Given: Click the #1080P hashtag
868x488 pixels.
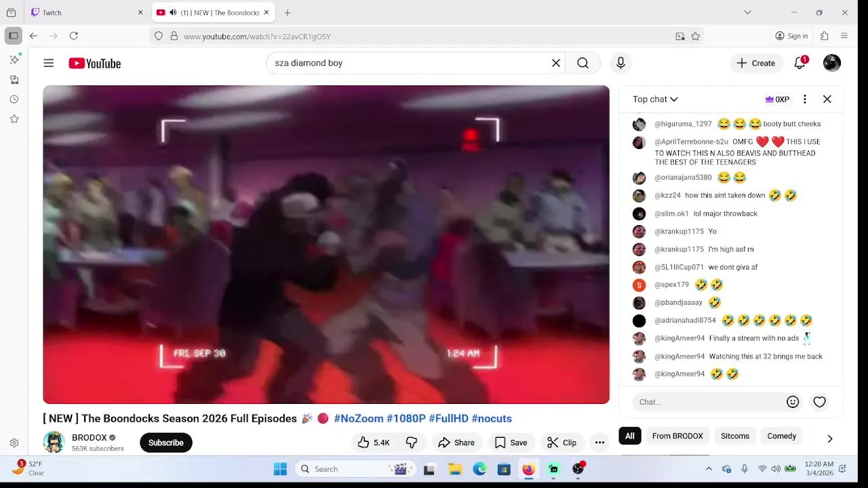Looking at the screenshot, I should pos(406,419).
